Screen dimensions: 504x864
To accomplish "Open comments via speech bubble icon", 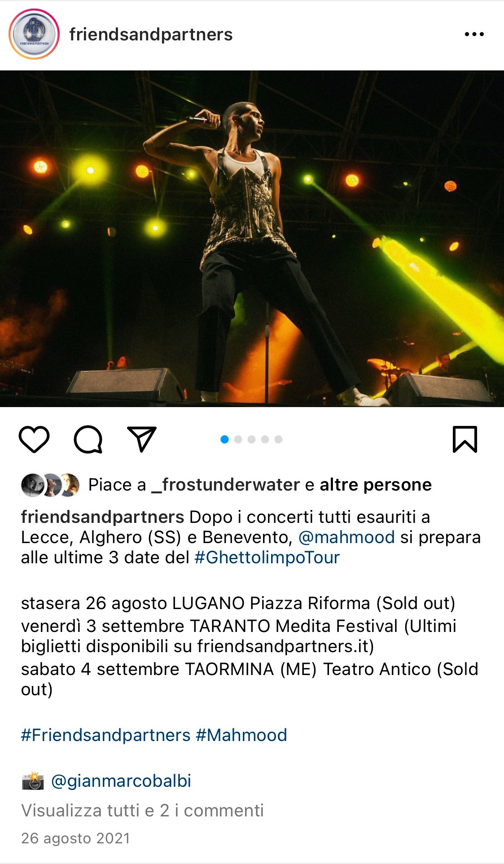I will pos(88,439).
